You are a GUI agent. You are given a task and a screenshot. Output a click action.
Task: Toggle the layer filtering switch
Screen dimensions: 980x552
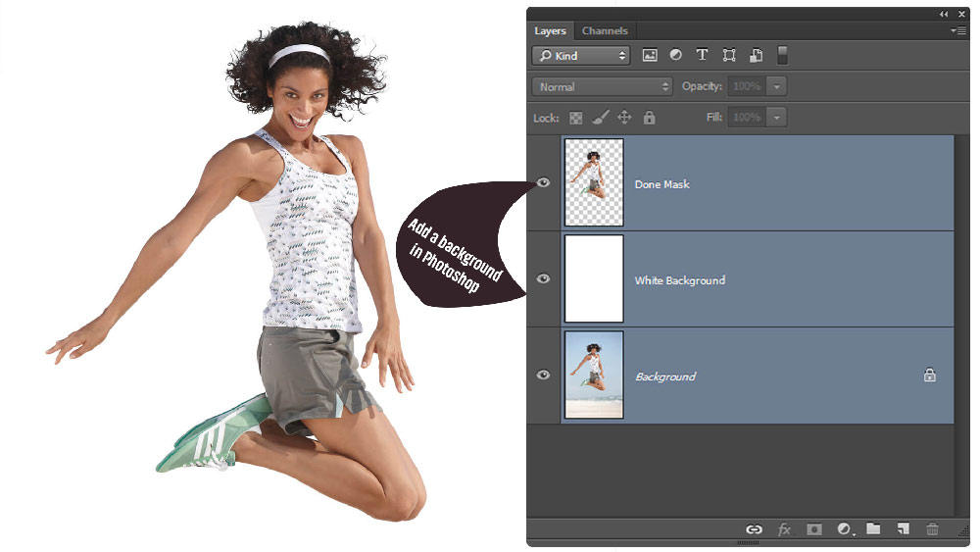point(782,55)
